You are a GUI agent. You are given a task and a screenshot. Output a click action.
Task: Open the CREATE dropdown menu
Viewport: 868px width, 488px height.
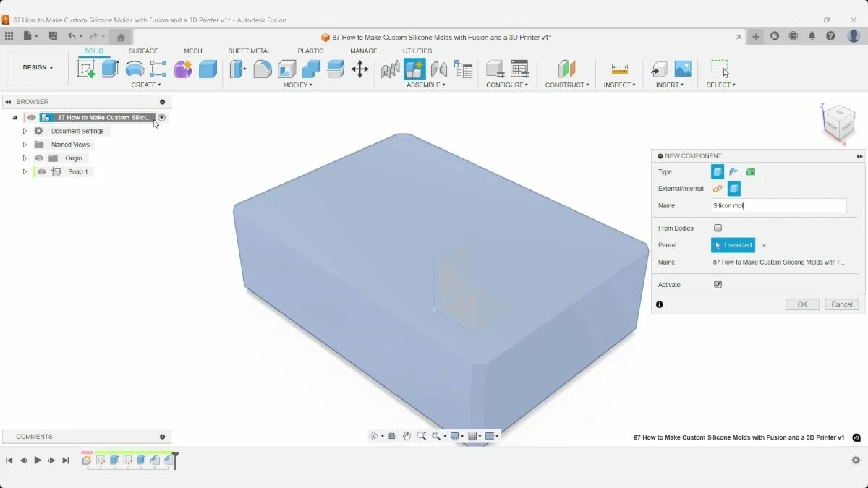click(146, 85)
